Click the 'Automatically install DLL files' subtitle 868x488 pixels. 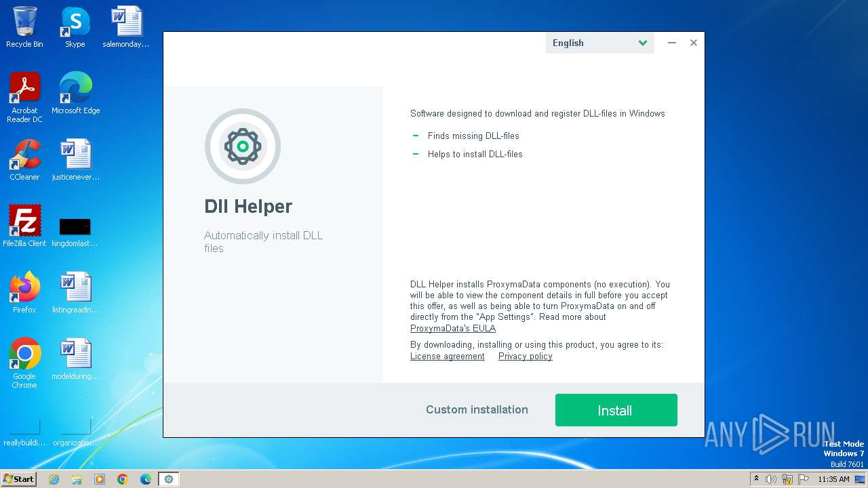pyautogui.click(x=264, y=242)
